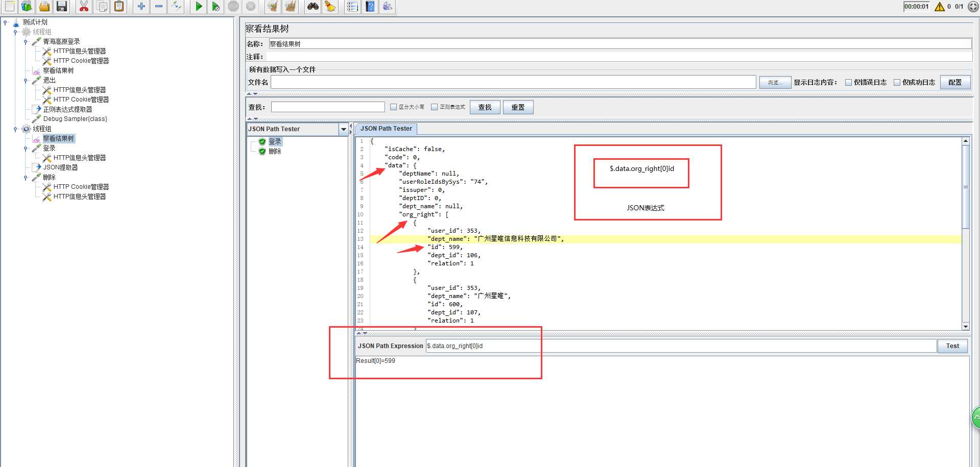The height and width of the screenshot is (467, 980).
Task: Click the JSON response vertical scrollbar
Action: click(x=965, y=186)
